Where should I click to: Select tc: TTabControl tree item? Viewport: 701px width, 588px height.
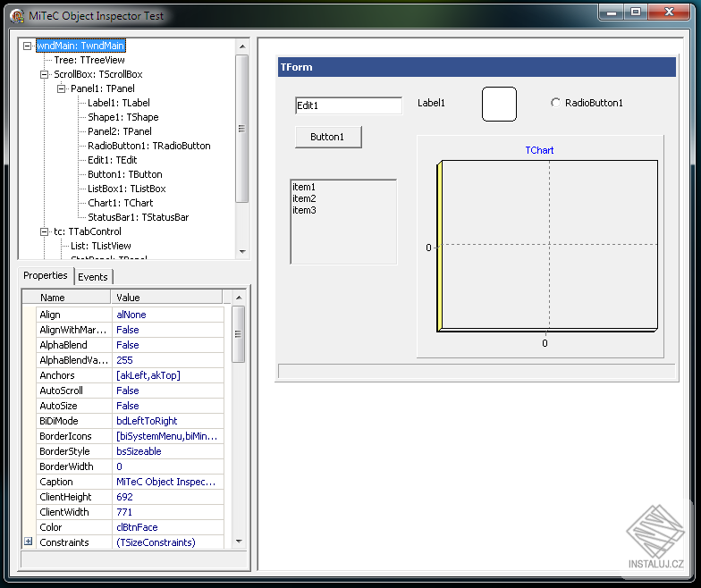pos(88,231)
